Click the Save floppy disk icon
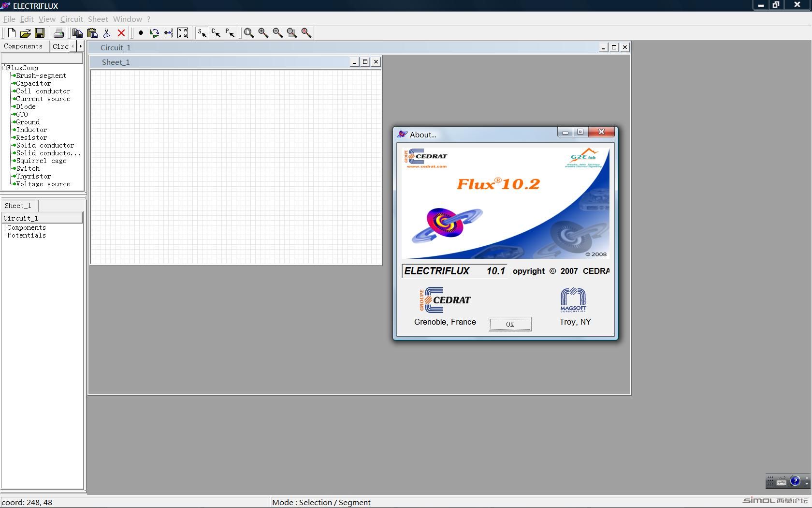 tap(40, 33)
